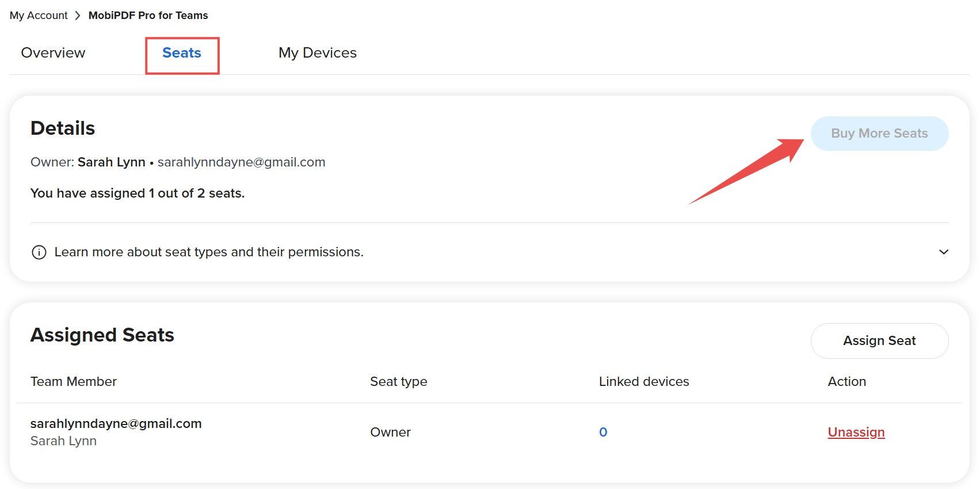980x489 pixels.
Task: Open the Overview tab
Action: (x=53, y=53)
